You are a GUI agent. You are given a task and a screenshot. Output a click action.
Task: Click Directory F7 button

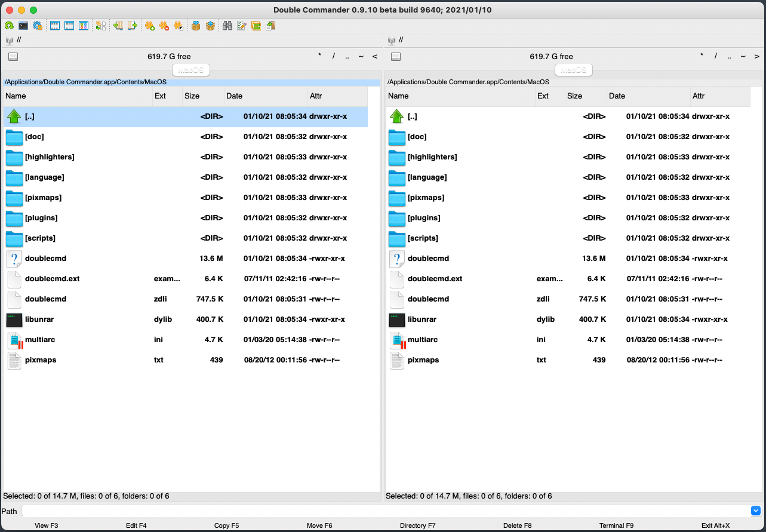[417, 525]
